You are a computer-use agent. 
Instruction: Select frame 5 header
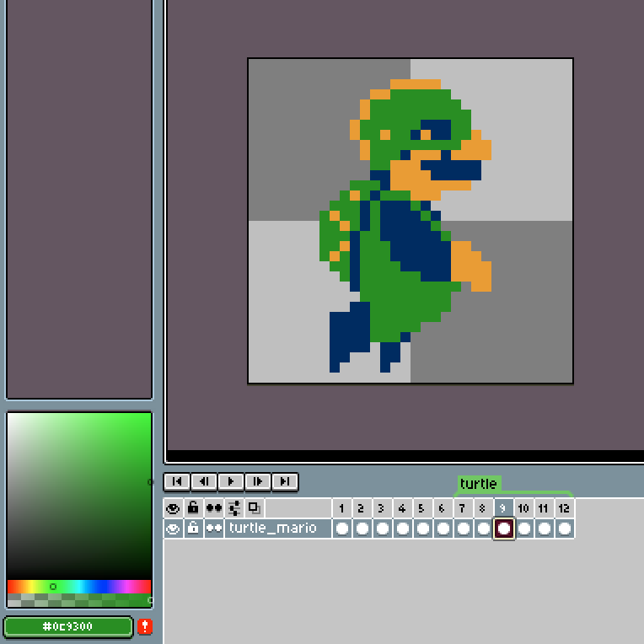point(422,508)
